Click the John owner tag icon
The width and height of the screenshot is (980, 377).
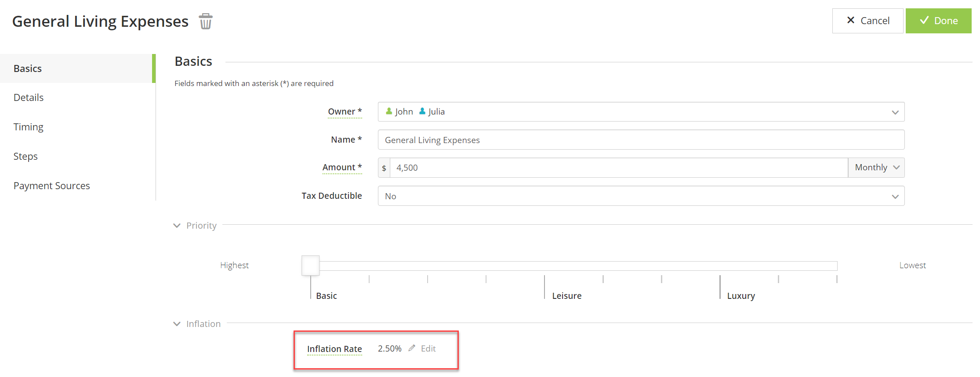click(x=389, y=111)
